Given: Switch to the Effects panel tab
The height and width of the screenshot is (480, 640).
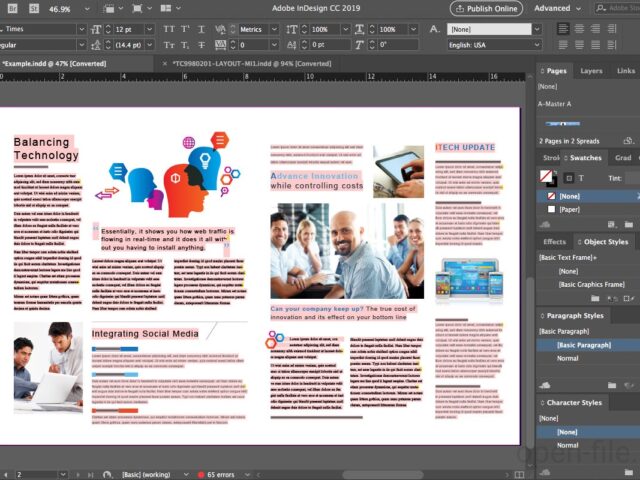Looking at the screenshot, I should click(554, 241).
